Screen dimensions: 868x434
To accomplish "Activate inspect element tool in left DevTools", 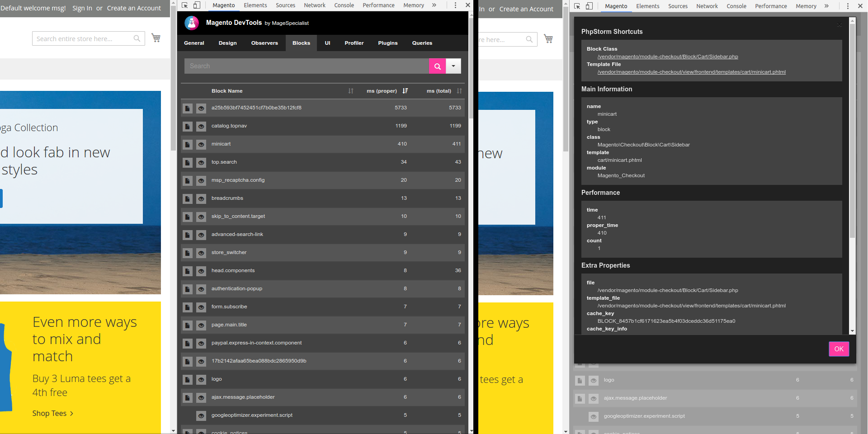I will pyautogui.click(x=185, y=5).
